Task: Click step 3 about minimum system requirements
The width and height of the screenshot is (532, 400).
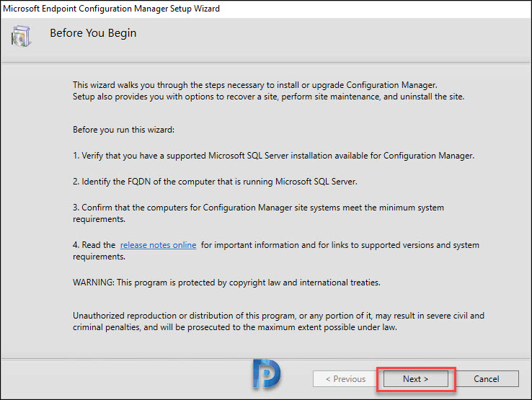Action: pos(258,213)
